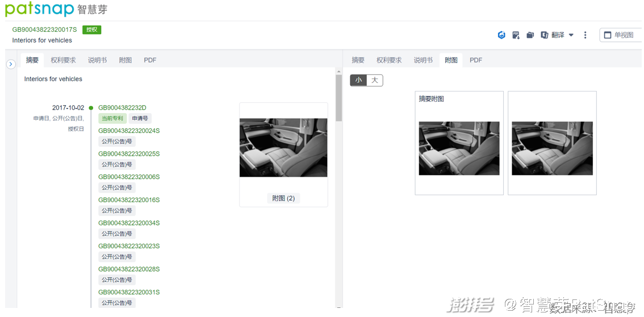Open the second drawing thumbnail without label
The height and width of the screenshot is (317, 644).
tap(552, 148)
